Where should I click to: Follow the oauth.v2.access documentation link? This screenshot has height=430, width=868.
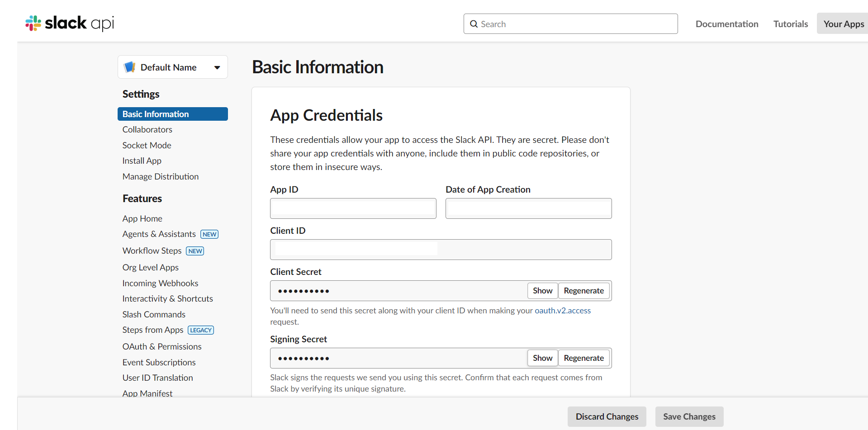click(562, 310)
